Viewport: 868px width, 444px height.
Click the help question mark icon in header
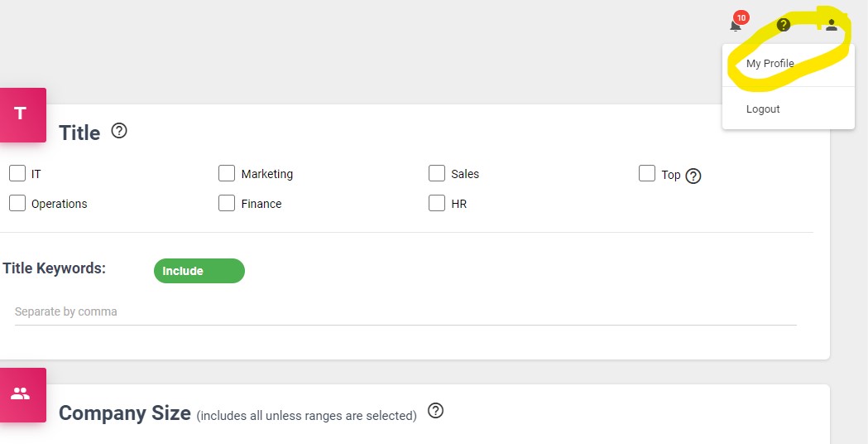(x=784, y=24)
